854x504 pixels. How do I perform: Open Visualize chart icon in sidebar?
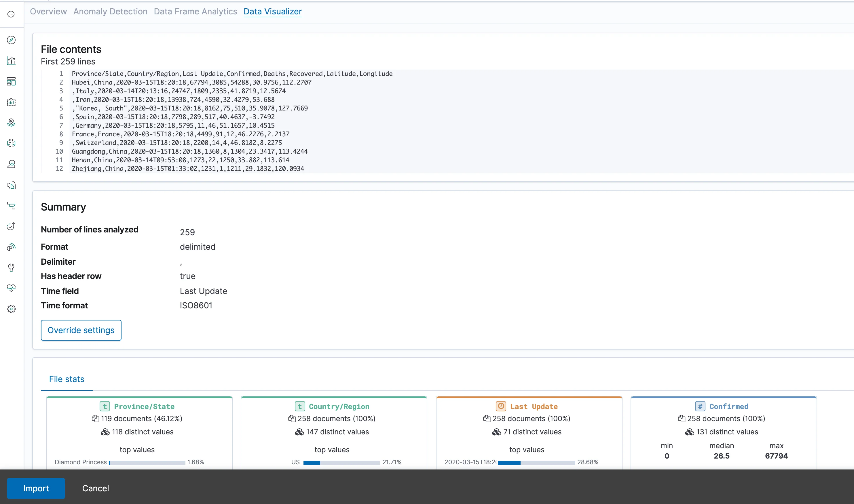[x=11, y=61]
